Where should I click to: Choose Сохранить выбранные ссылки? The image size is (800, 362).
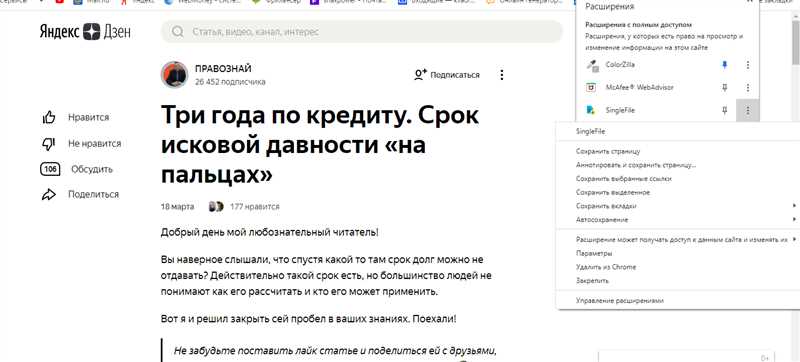point(678,179)
